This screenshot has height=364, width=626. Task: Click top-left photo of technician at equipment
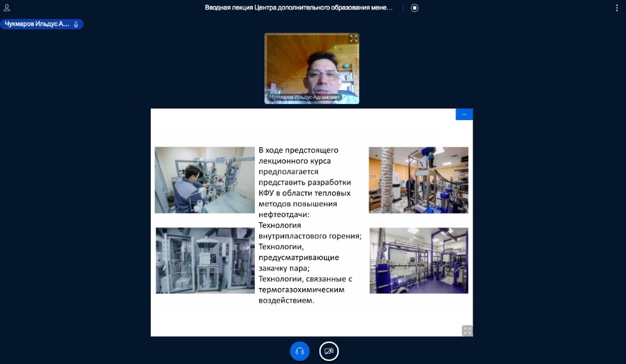coord(204,180)
